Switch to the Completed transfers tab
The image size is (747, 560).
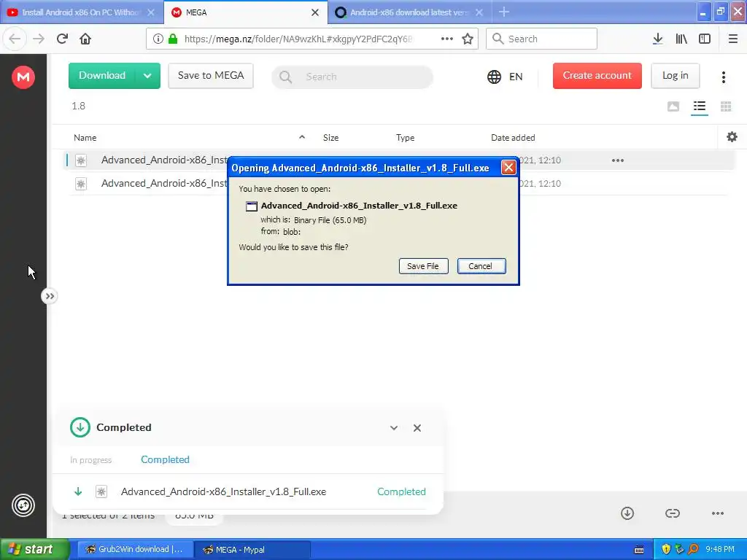click(x=165, y=459)
